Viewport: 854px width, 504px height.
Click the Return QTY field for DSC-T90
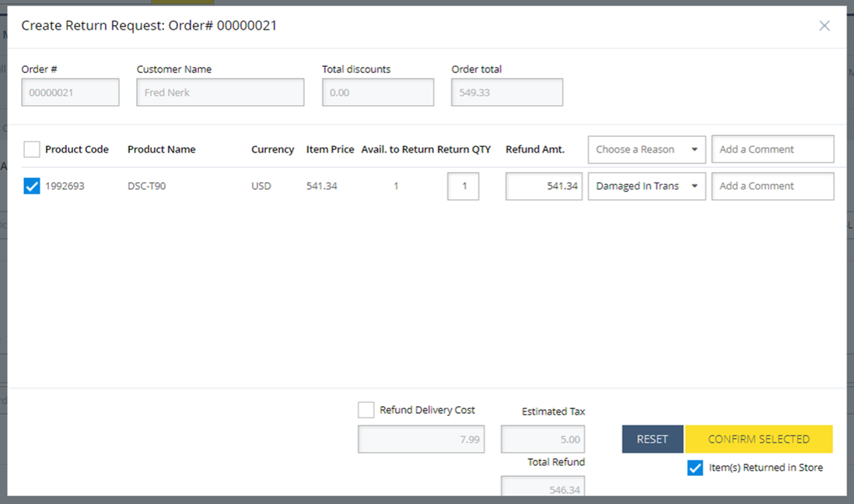[463, 186]
